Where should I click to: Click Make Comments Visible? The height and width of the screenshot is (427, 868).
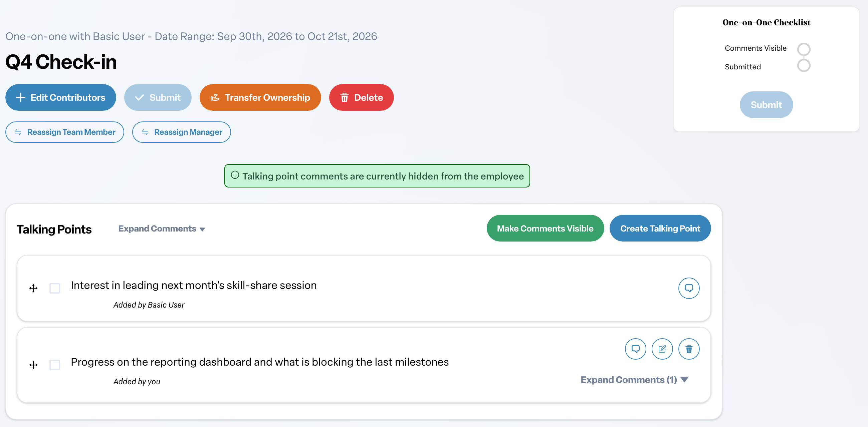(545, 228)
